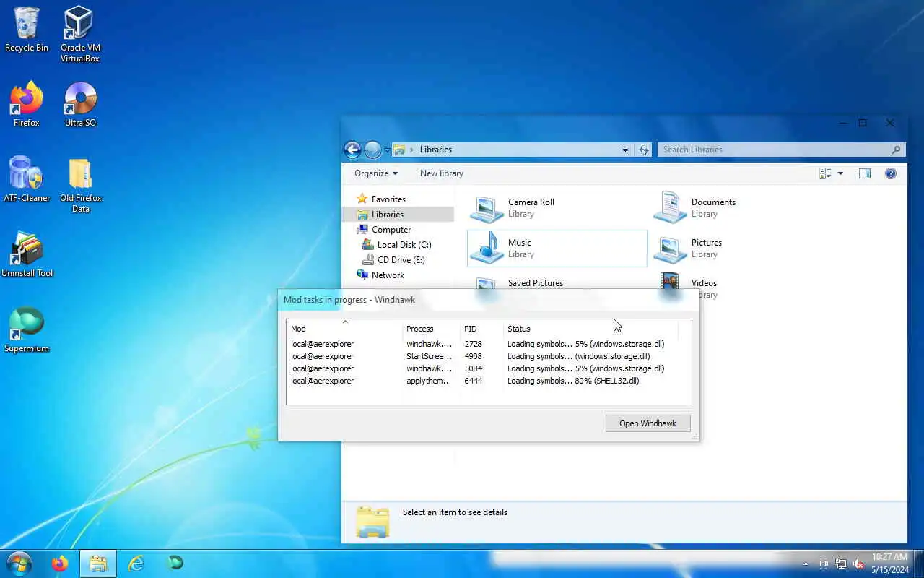Open the Organize dropdown menu
Screen dimensions: 924x578
tap(375, 173)
